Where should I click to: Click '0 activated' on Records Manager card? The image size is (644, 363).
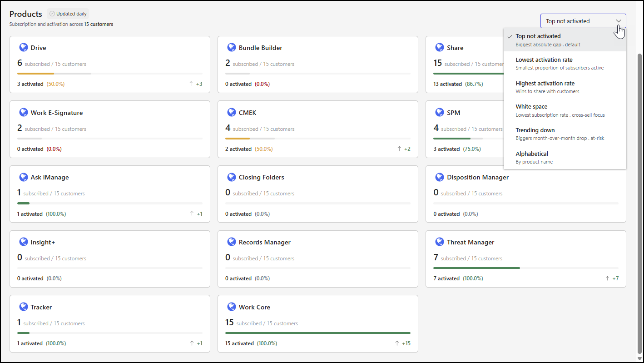pyautogui.click(x=238, y=278)
